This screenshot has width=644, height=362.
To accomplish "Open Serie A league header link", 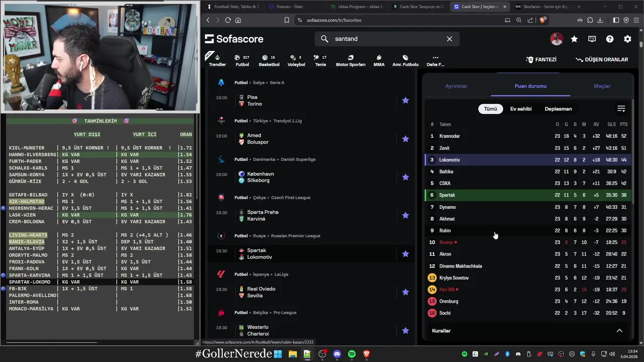I will [277, 82].
